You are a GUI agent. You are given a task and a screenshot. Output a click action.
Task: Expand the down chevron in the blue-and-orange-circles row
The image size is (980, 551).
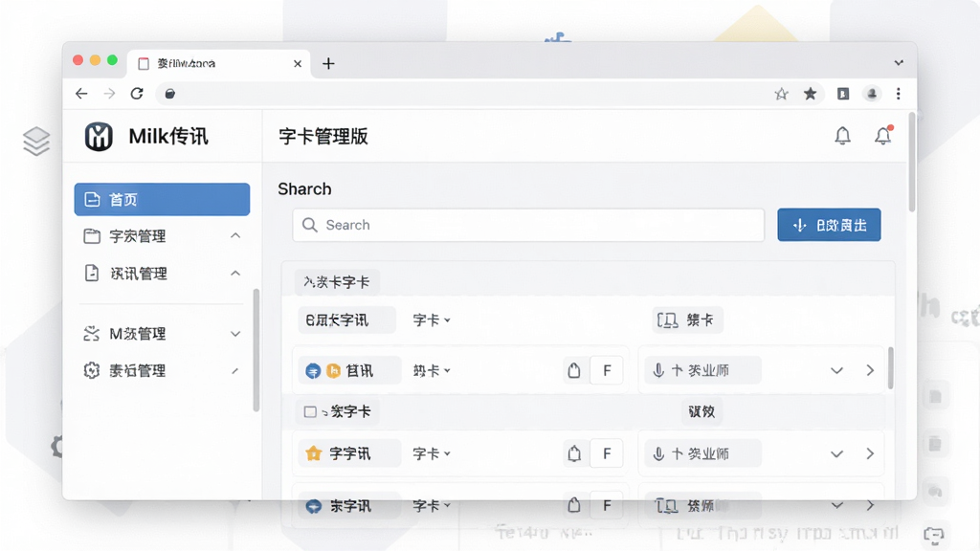coord(836,370)
